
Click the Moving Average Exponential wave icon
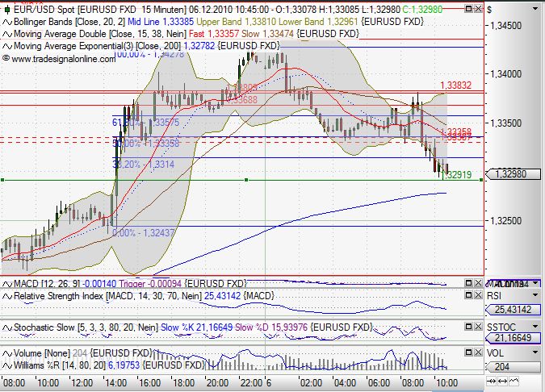point(7,47)
